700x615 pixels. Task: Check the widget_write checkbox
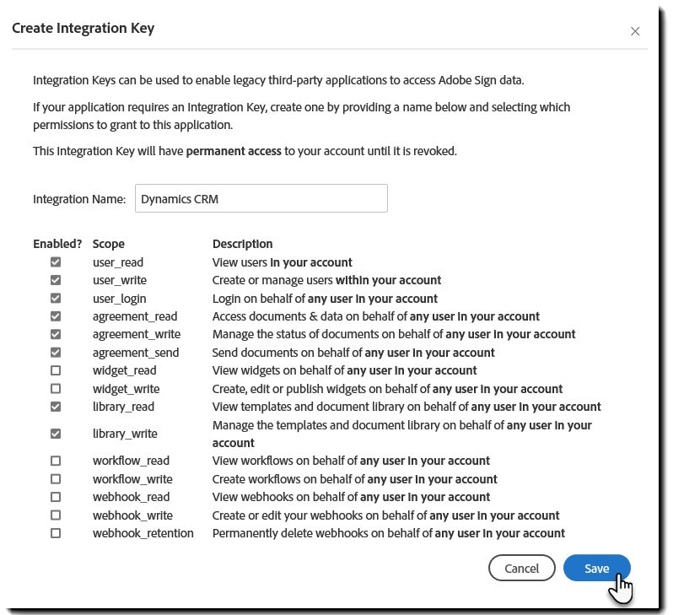coord(56,389)
